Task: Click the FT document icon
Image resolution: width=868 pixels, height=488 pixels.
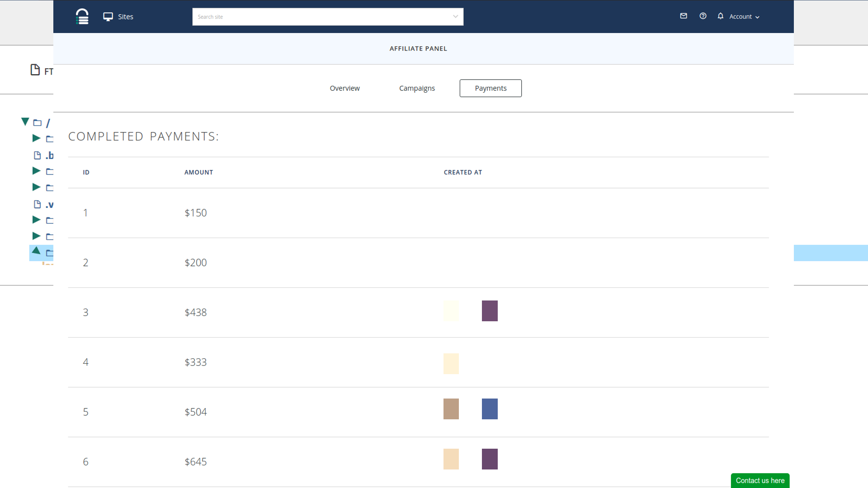Action: tap(35, 70)
